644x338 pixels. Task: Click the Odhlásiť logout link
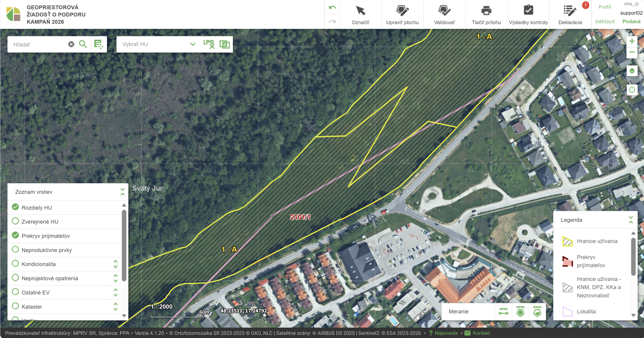[x=605, y=21]
